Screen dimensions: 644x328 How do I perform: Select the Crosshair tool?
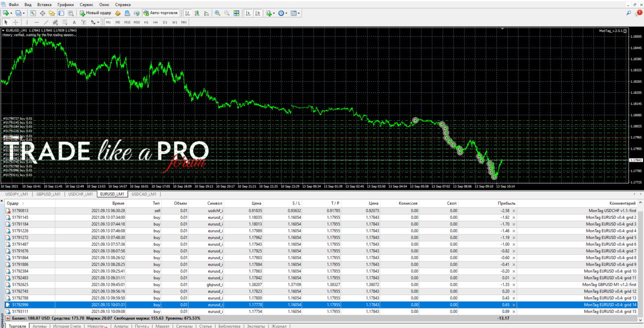(15, 22)
